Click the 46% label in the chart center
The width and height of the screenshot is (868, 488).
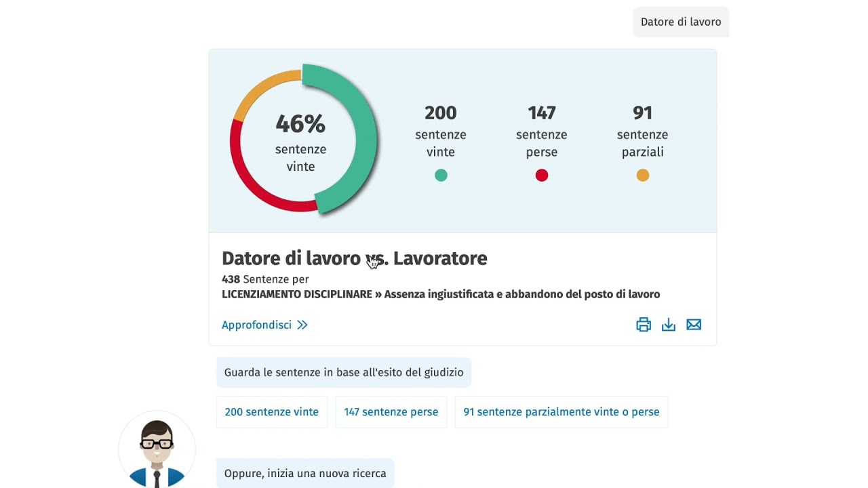coord(300,124)
